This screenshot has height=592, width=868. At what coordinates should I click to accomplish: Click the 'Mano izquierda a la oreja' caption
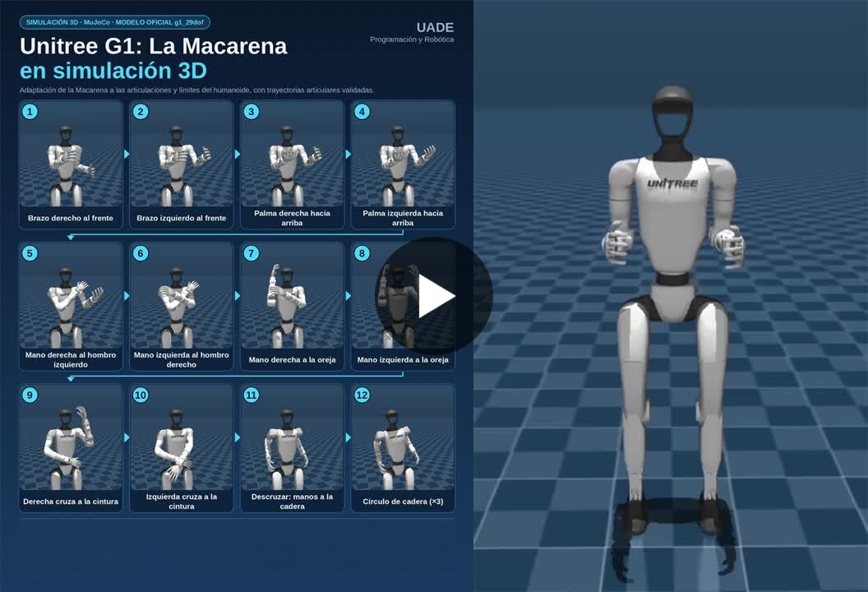[x=403, y=359]
